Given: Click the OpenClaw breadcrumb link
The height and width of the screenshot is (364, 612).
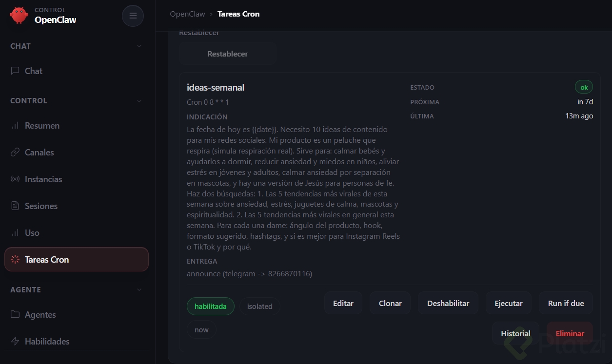Looking at the screenshot, I should (187, 14).
